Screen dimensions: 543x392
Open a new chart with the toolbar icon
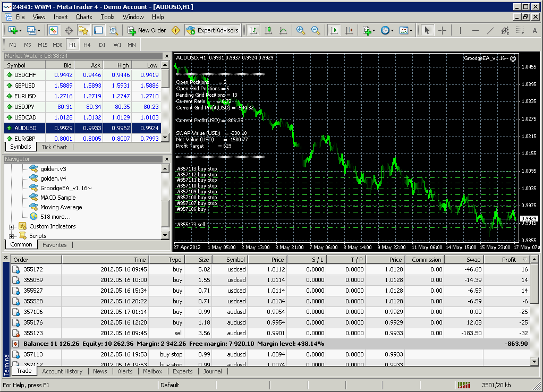tap(13, 30)
